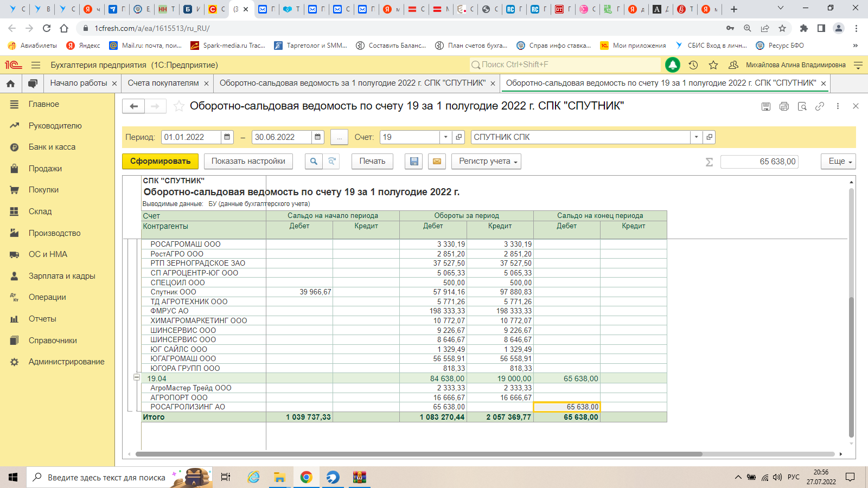The height and width of the screenshot is (488, 868).
Task: Select the РОСАГРОЛИЗИНГ АО row name
Action: click(x=188, y=407)
